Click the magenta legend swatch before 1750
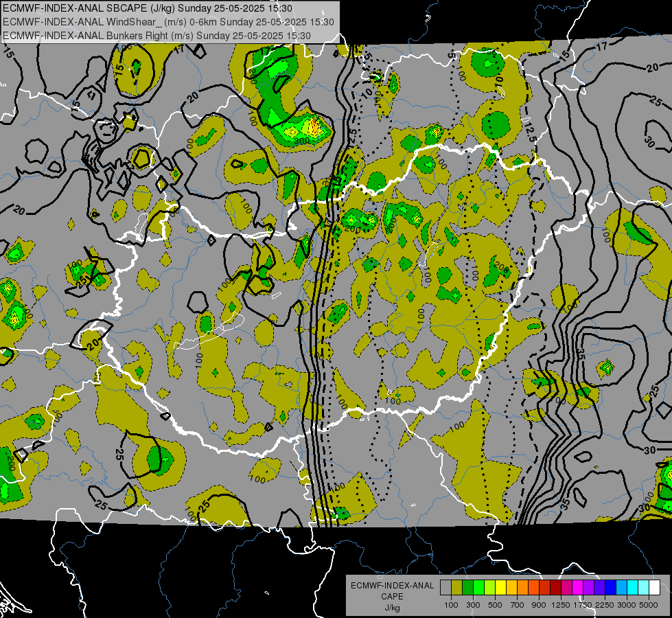 click(578, 588)
